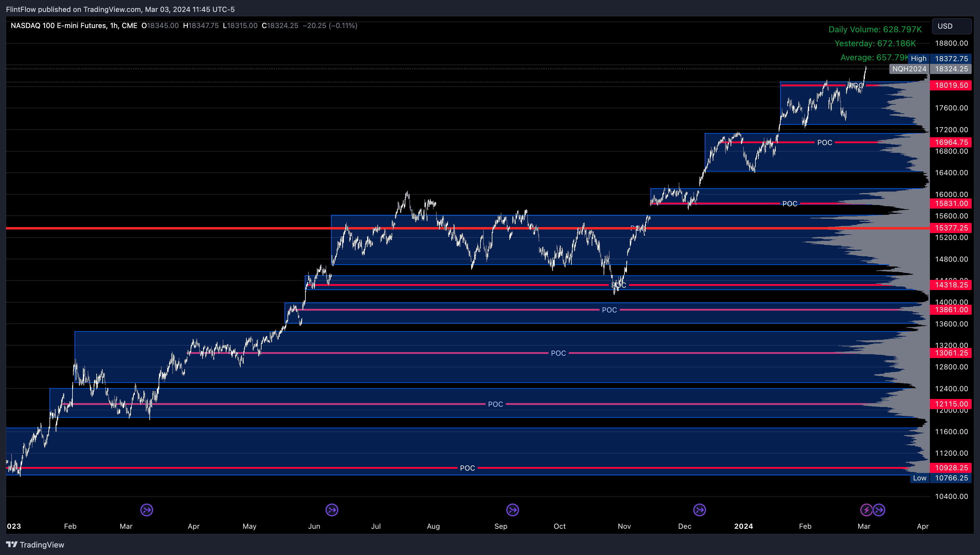Click the red 18019.50 POC price label
Viewport: 980px width, 555px height.
(951, 85)
